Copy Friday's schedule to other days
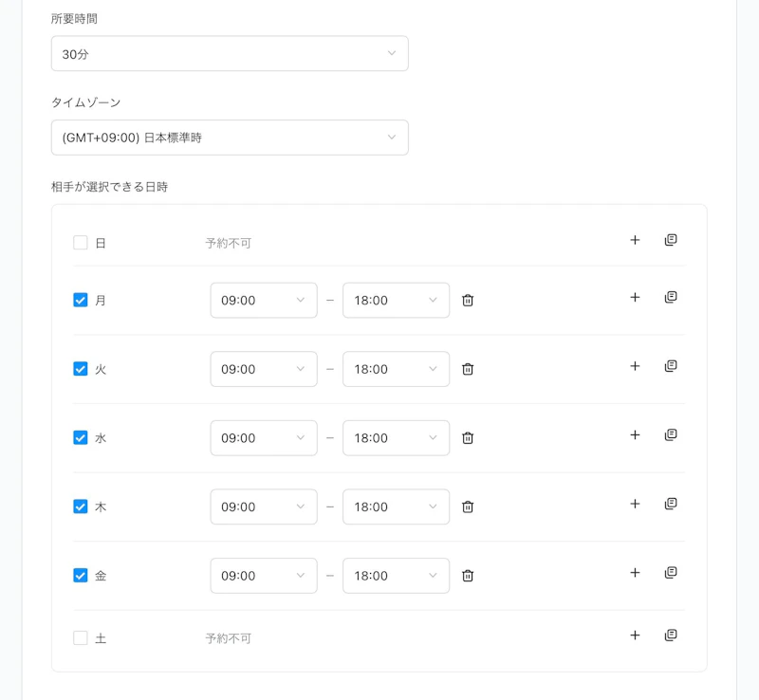Viewport: 759px width, 700px height. (671, 572)
